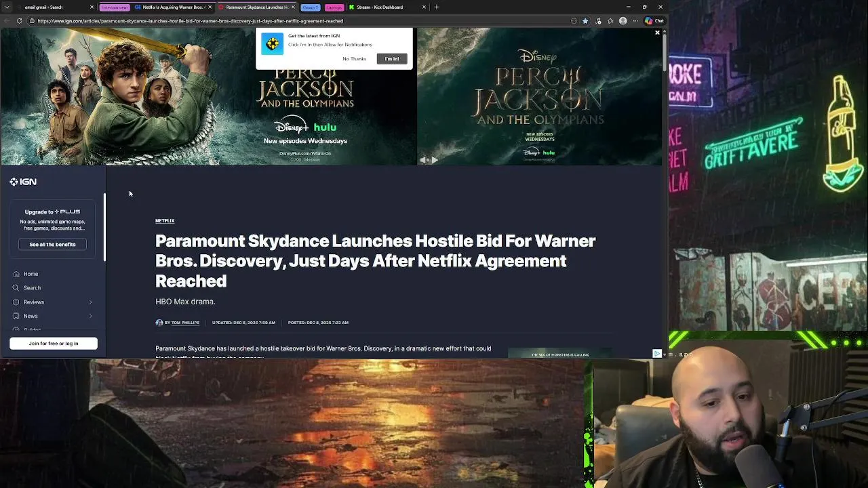Close the Percy Jackson banner ad
868x488 pixels.
tap(657, 32)
